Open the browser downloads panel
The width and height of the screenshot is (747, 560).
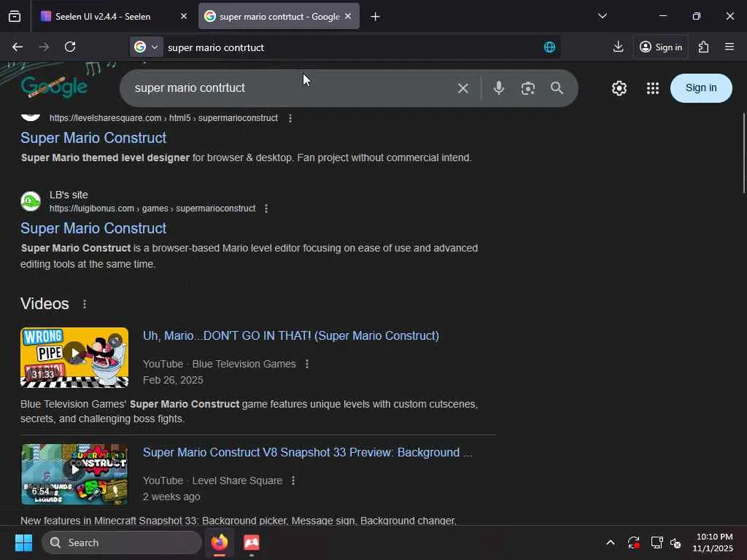click(x=618, y=47)
